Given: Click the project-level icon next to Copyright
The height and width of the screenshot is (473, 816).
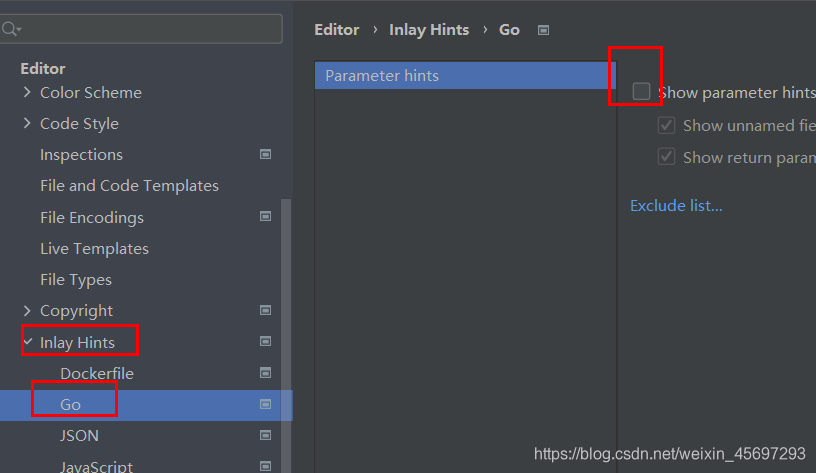Looking at the screenshot, I should (x=265, y=311).
